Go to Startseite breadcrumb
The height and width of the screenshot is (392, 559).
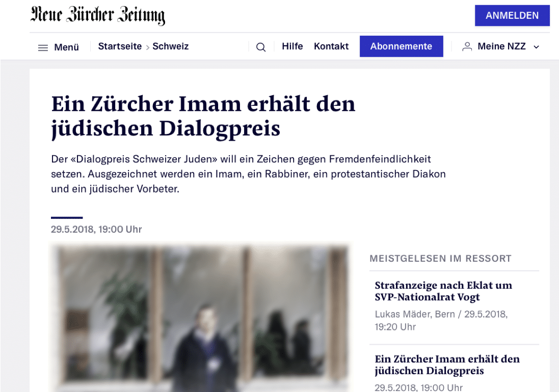[120, 46]
